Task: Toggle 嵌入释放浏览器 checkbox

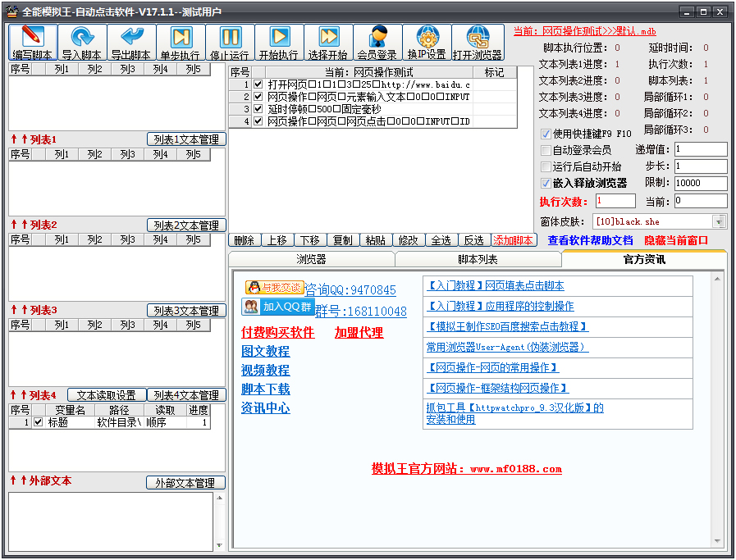Action: click(x=546, y=183)
